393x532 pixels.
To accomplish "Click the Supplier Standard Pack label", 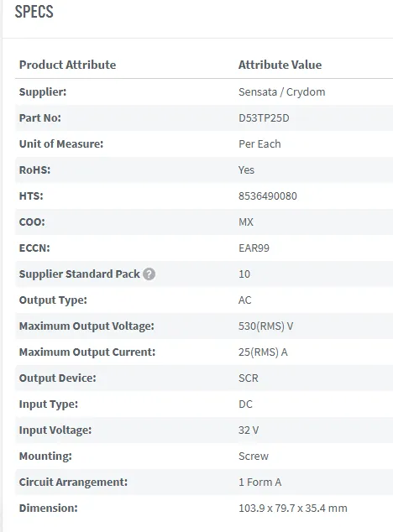I will [x=79, y=274].
